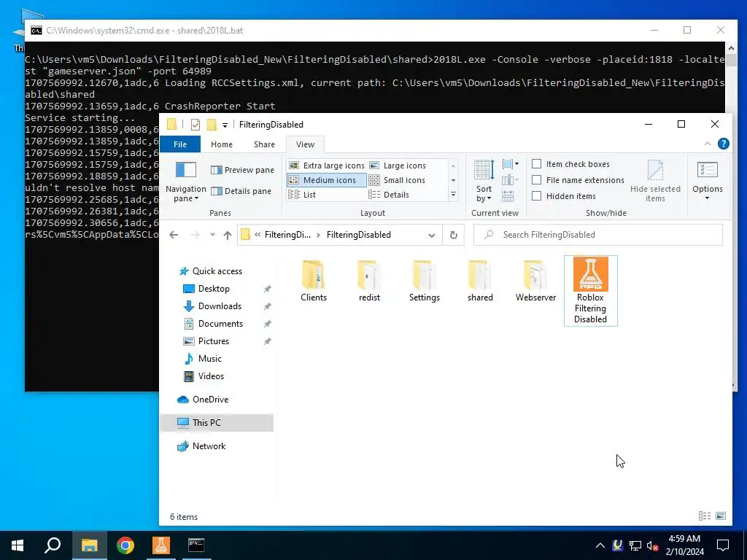The width and height of the screenshot is (747, 560).
Task: Open the Sort by menu
Action: [x=484, y=181]
